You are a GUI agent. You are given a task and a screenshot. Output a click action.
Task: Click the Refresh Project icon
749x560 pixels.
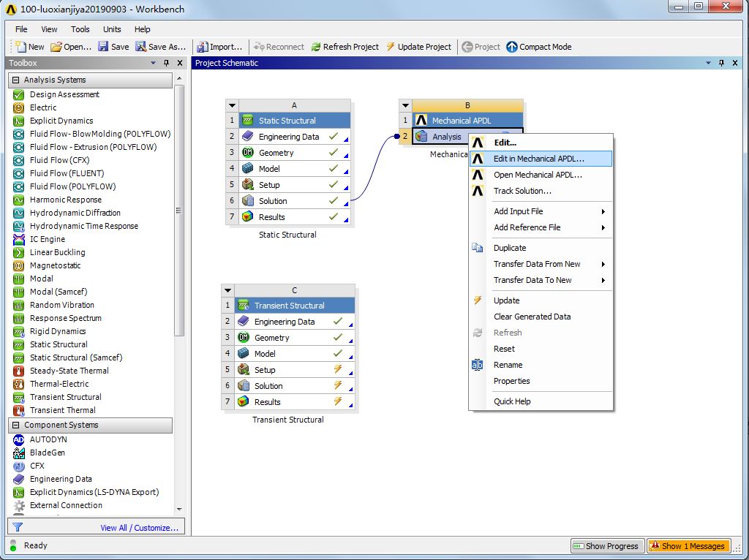pyautogui.click(x=316, y=47)
